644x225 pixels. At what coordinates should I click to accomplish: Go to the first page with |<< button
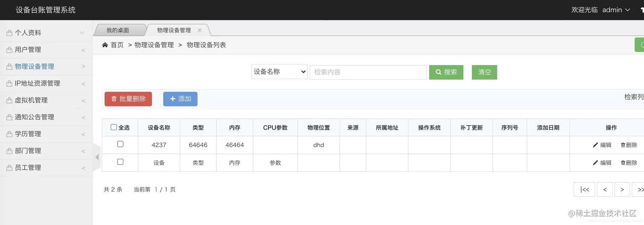click(x=584, y=190)
